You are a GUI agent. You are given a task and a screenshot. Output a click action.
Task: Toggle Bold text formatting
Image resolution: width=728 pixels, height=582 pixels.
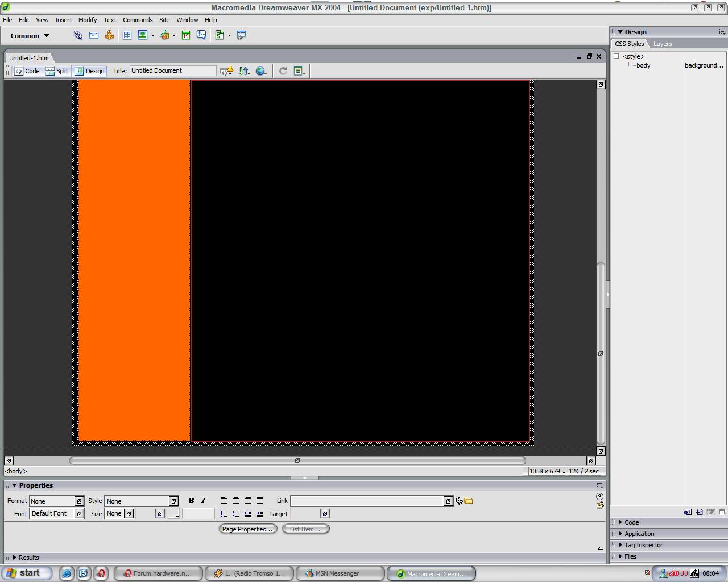click(x=191, y=501)
